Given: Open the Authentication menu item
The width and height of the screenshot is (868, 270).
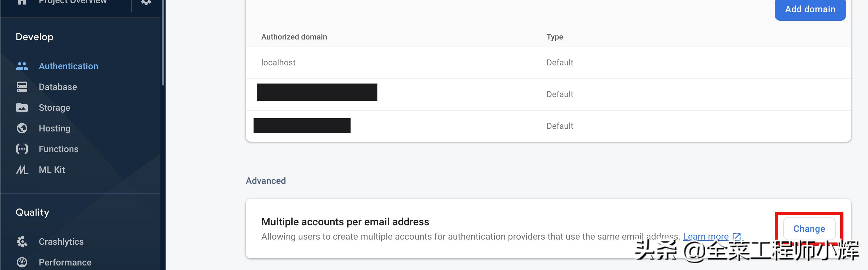Looking at the screenshot, I should (x=69, y=66).
